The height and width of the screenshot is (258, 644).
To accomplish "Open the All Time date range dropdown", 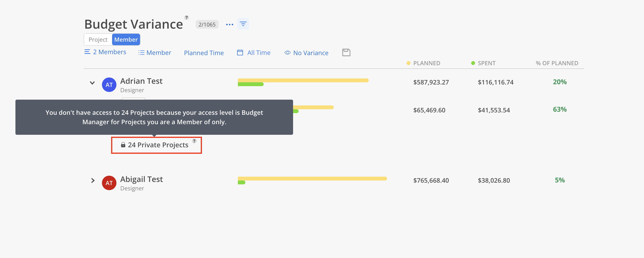I will (x=254, y=53).
